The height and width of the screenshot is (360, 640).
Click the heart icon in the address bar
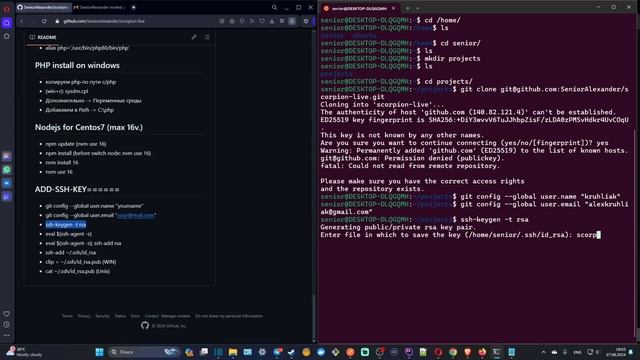click(262, 21)
